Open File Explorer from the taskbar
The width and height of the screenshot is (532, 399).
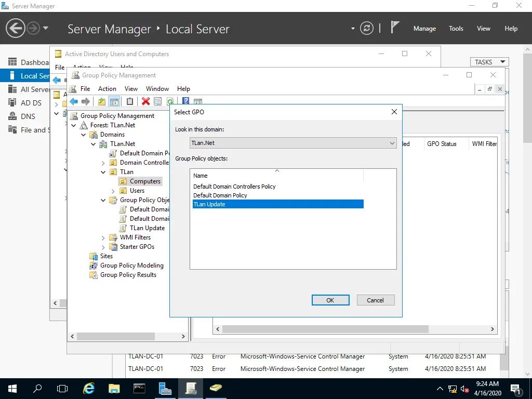click(x=114, y=389)
